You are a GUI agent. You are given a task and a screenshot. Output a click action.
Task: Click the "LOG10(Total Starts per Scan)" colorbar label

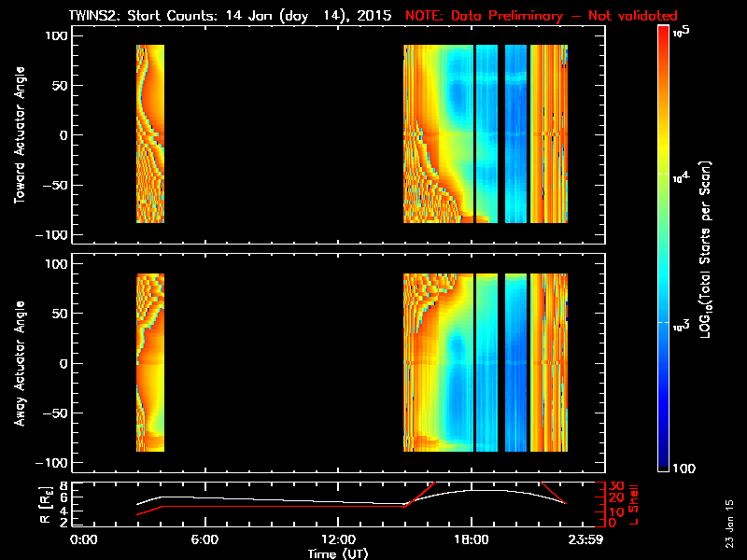pyautogui.click(x=705, y=250)
